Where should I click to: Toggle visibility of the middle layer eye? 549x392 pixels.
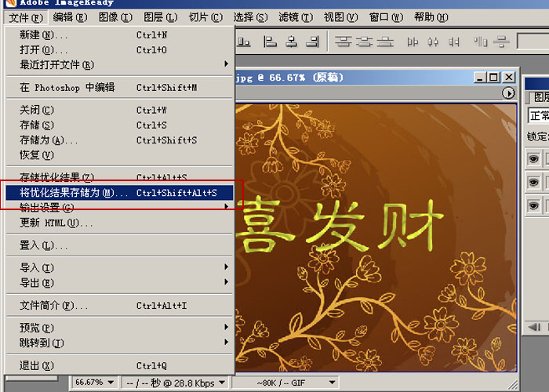point(533,183)
